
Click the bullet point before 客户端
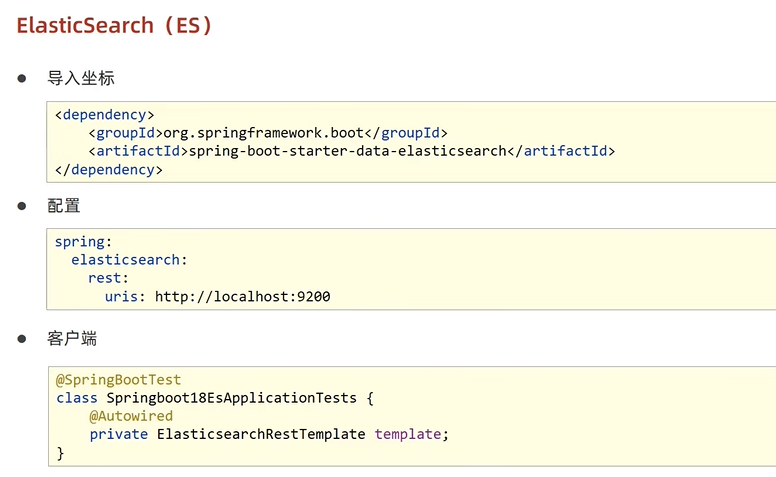pos(21,339)
